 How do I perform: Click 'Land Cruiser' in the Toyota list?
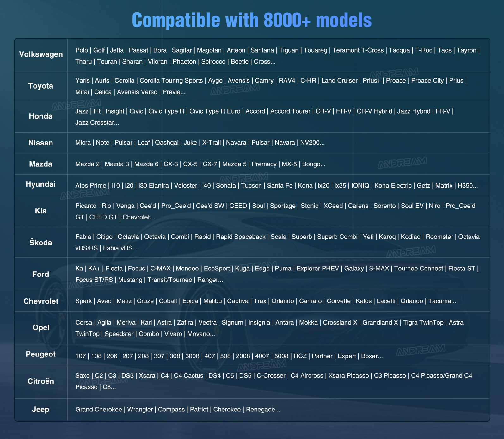(x=339, y=81)
